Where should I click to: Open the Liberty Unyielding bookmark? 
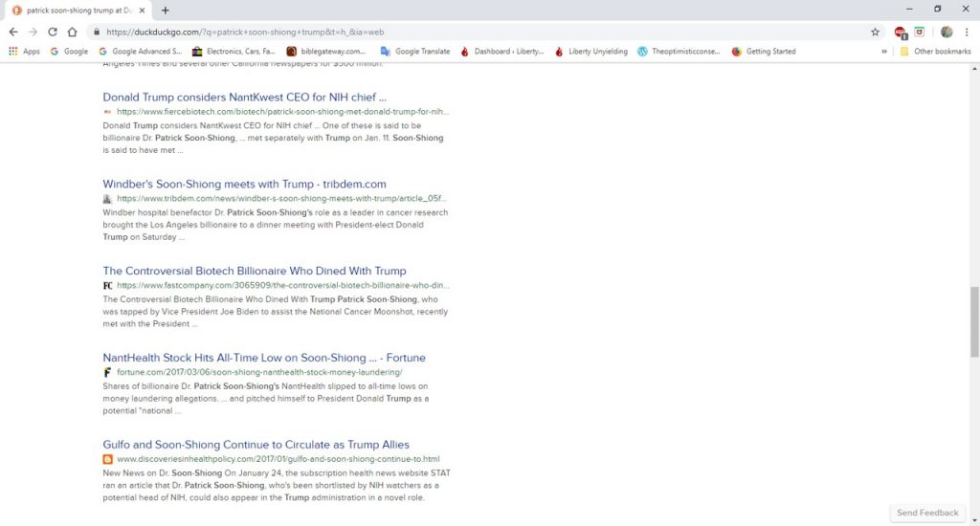(591, 52)
